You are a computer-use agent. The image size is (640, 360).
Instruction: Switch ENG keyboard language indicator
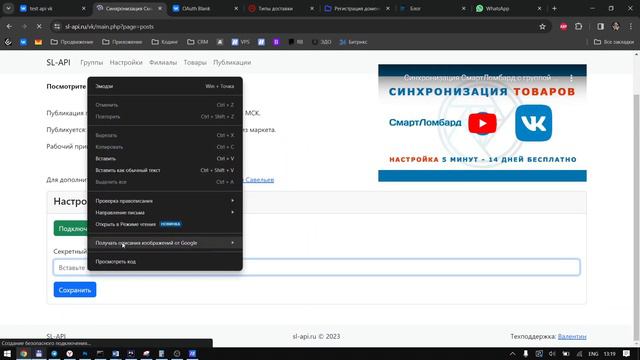(593, 354)
